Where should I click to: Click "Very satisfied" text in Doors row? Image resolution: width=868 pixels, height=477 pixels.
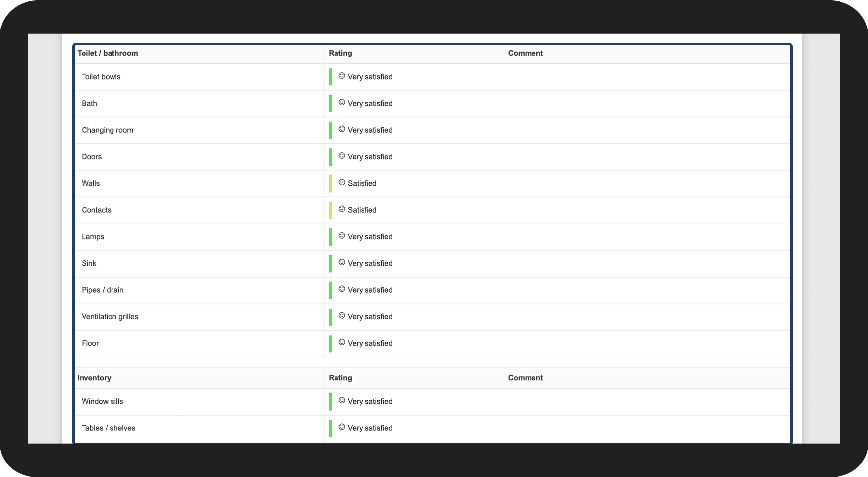click(x=370, y=157)
